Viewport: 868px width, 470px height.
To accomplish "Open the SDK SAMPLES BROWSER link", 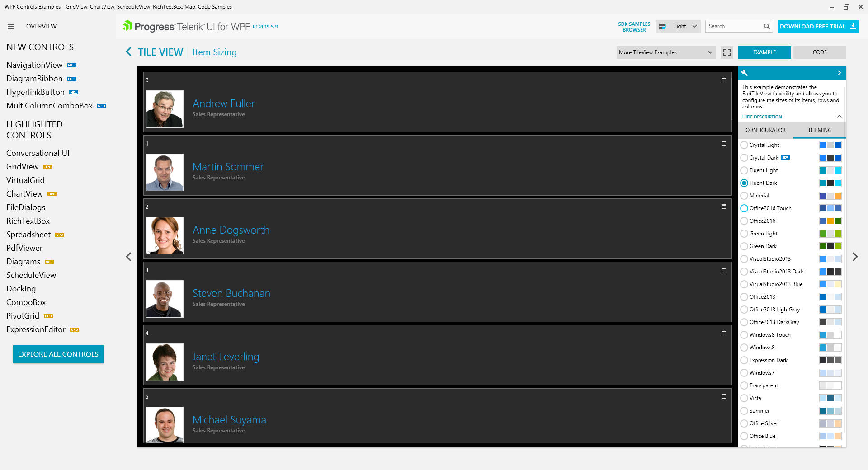I will pyautogui.click(x=634, y=27).
